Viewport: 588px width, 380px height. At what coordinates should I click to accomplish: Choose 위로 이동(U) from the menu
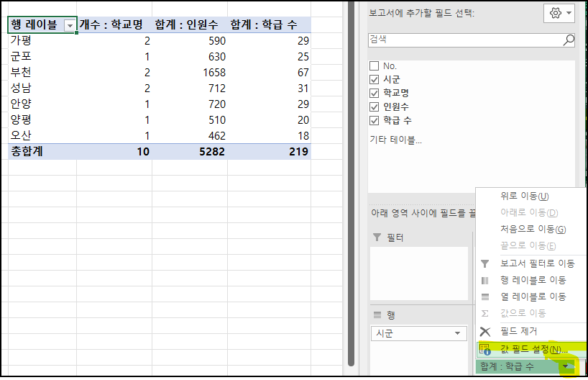[x=524, y=196]
